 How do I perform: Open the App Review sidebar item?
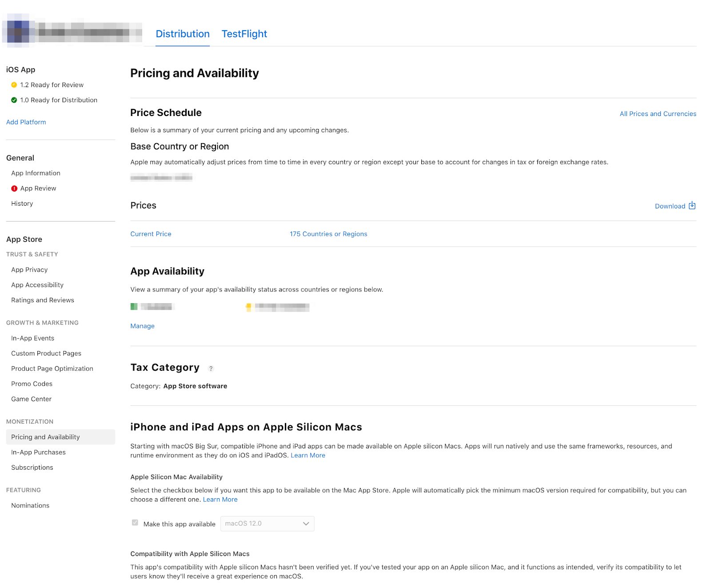pos(38,188)
